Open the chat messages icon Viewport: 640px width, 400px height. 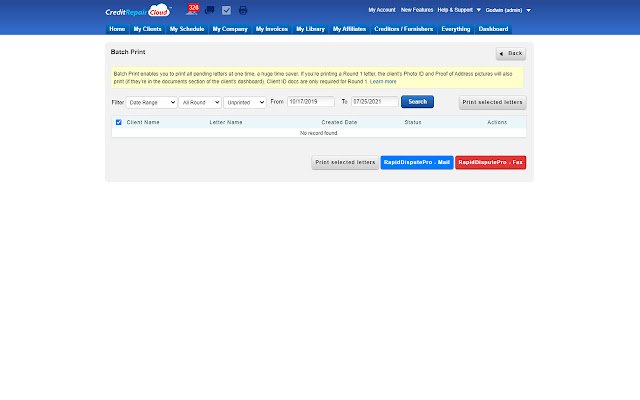(x=210, y=10)
